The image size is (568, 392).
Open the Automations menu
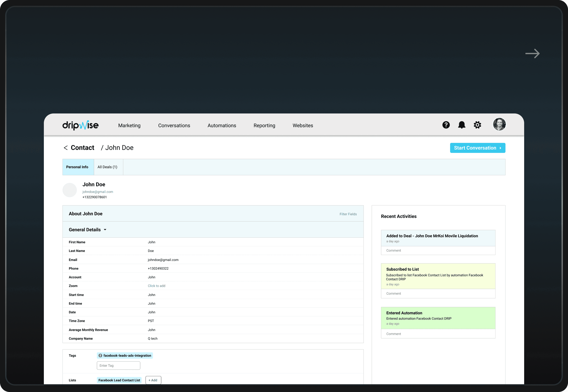click(x=222, y=126)
